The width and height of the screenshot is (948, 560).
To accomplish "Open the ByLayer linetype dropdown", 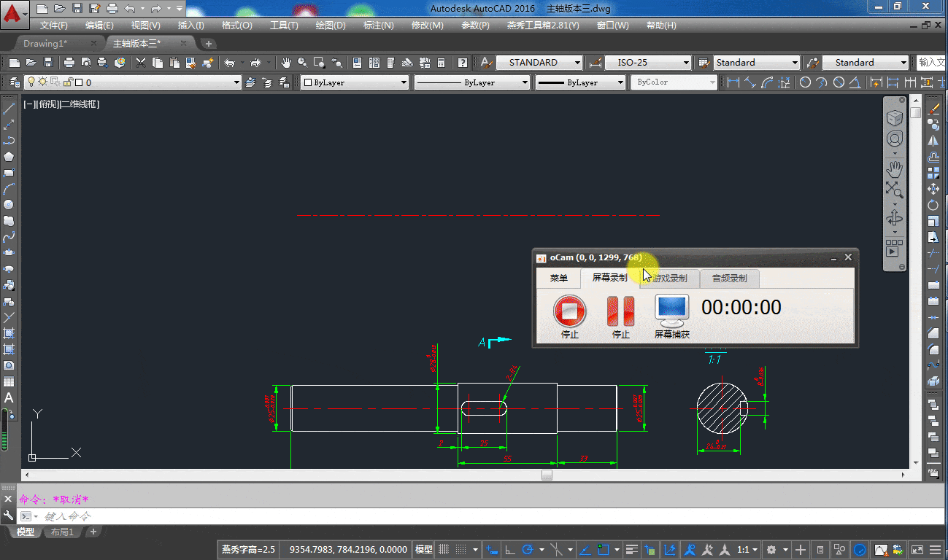I will point(472,83).
